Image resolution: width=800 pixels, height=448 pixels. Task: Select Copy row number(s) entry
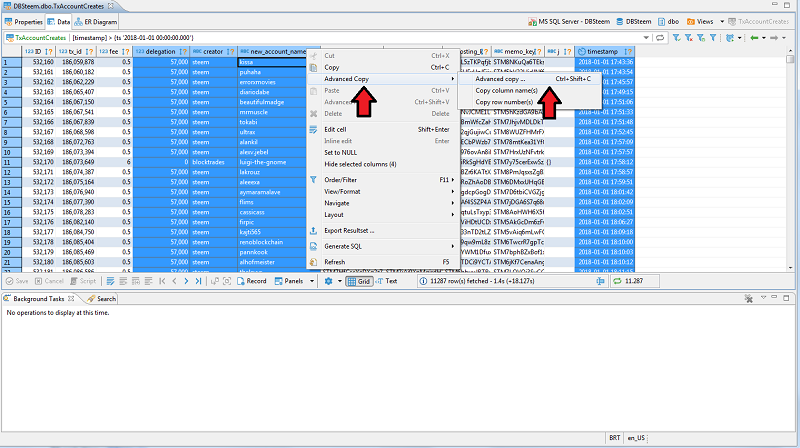[x=530, y=102]
